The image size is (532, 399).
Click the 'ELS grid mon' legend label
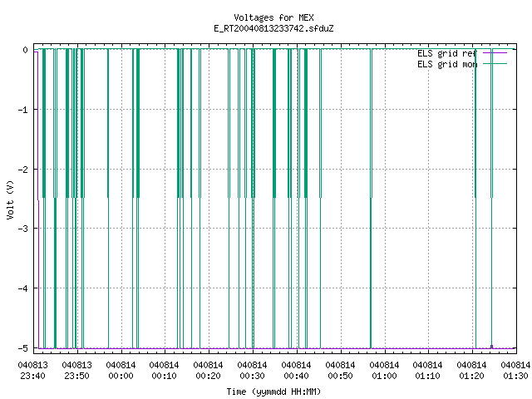tap(447, 64)
